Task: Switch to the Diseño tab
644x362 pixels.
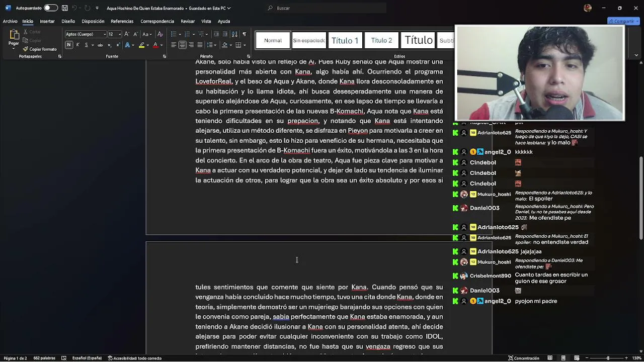Action: [x=68, y=22]
